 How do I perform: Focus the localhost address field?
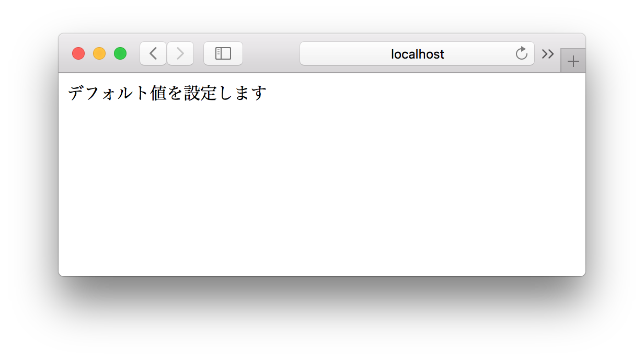pyautogui.click(x=417, y=53)
